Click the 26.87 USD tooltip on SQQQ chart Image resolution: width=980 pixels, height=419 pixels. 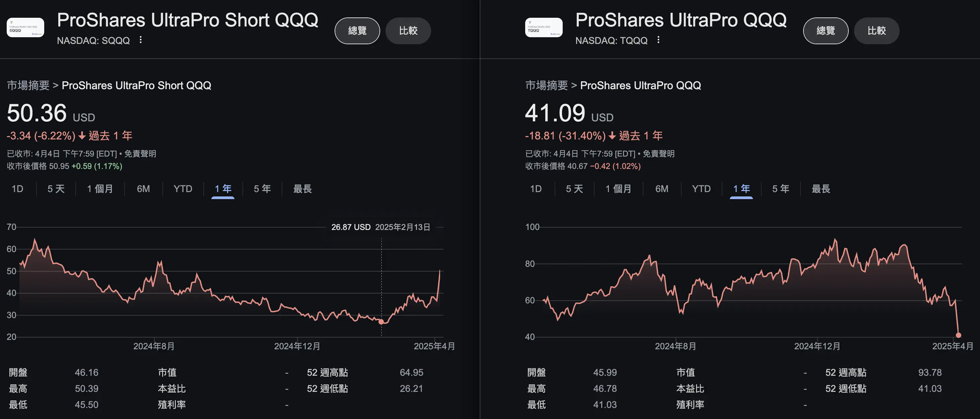coord(381,227)
